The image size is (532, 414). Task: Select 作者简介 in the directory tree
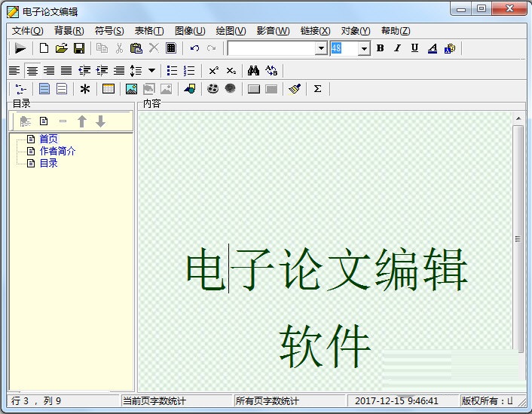pos(58,151)
